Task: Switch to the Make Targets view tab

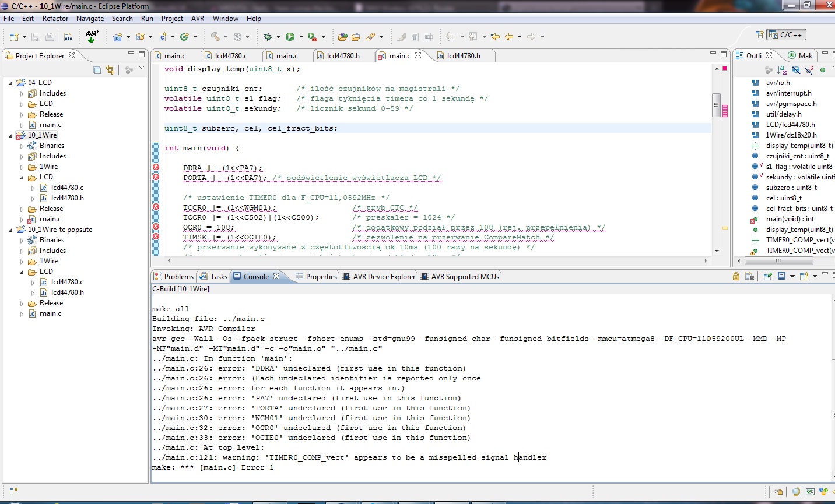Action: [800, 55]
